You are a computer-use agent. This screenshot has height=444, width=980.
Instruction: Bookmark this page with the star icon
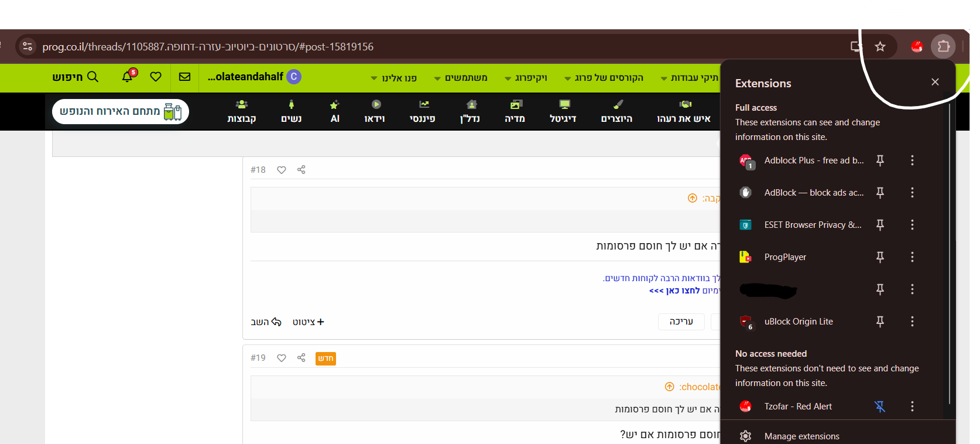click(x=880, y=46)
